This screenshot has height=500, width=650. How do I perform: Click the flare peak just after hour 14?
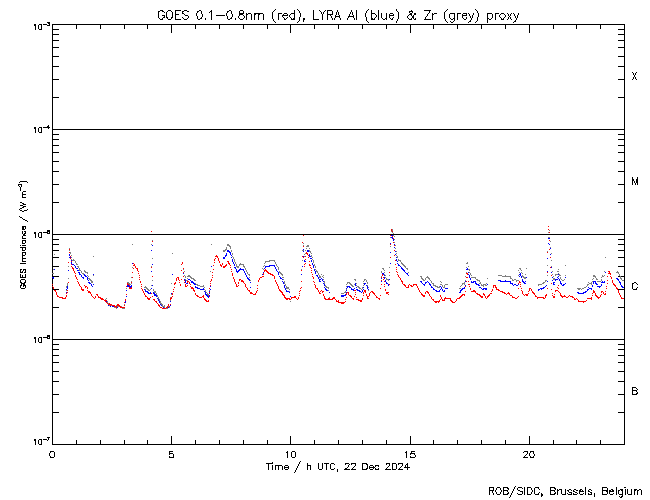tap(391, 231)
